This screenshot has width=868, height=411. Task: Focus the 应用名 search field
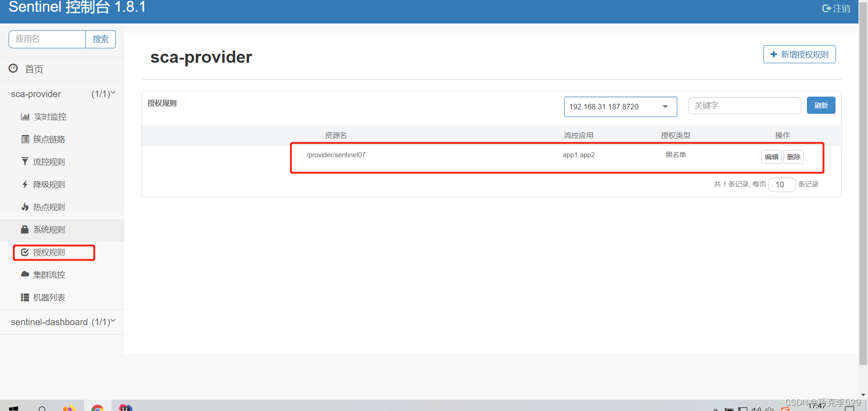[47, 39]
